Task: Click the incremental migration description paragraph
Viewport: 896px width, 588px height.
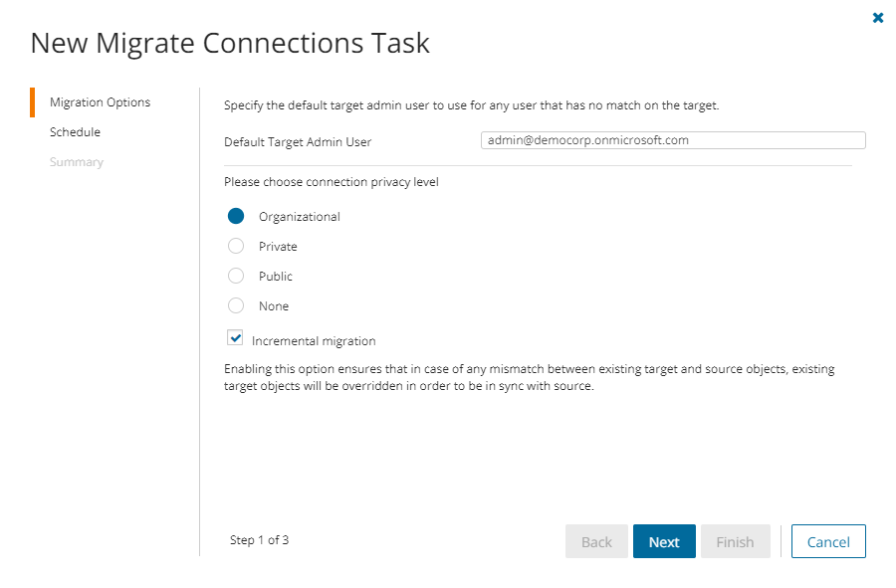Action: click(x=529, y=377)
